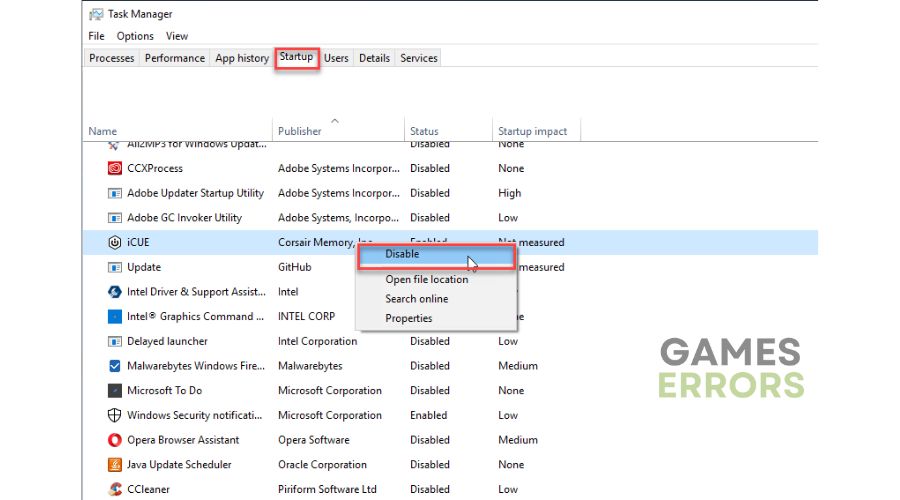
Task: Click the iCUE Corsair icon
Action: pos(115,242)
